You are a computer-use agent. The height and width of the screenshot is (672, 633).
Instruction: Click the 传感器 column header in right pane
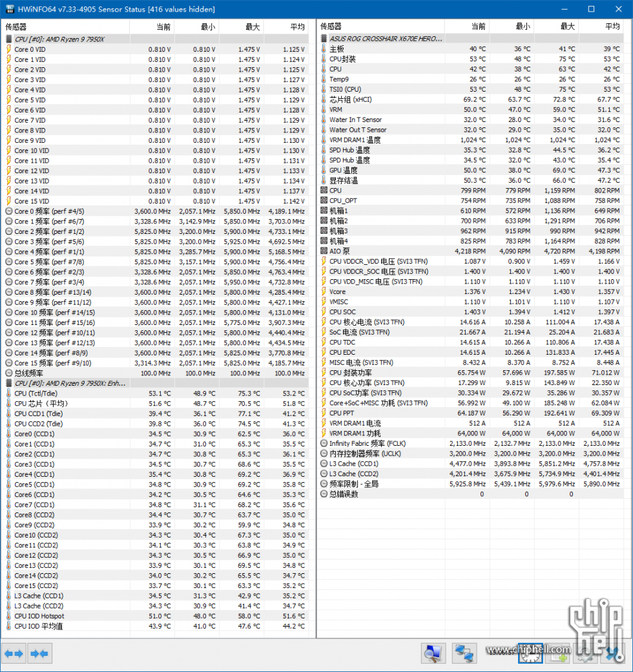(380, 26)
